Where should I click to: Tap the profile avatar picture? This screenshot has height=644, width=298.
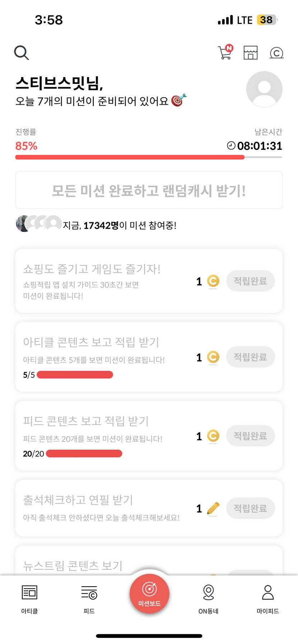pos(264,89)
